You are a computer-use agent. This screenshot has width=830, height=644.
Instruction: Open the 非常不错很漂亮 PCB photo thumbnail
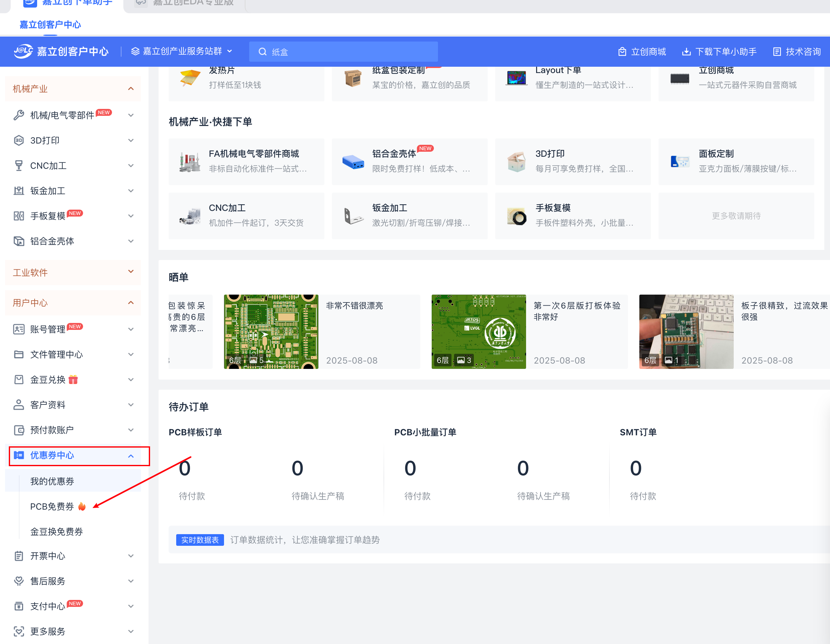271,331
